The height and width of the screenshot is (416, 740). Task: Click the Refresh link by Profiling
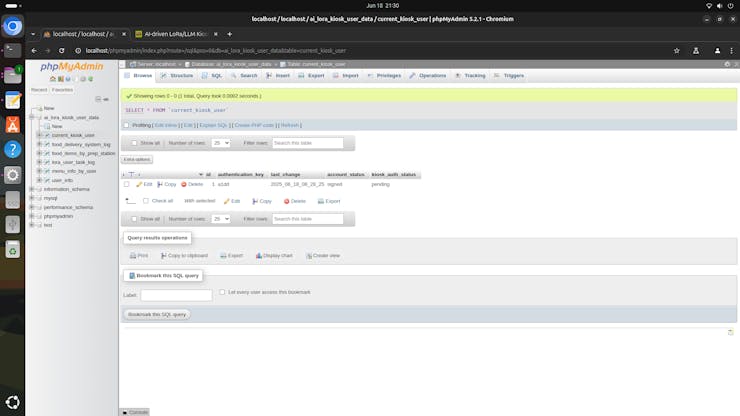pyautogui.click(x=290, y=125)
